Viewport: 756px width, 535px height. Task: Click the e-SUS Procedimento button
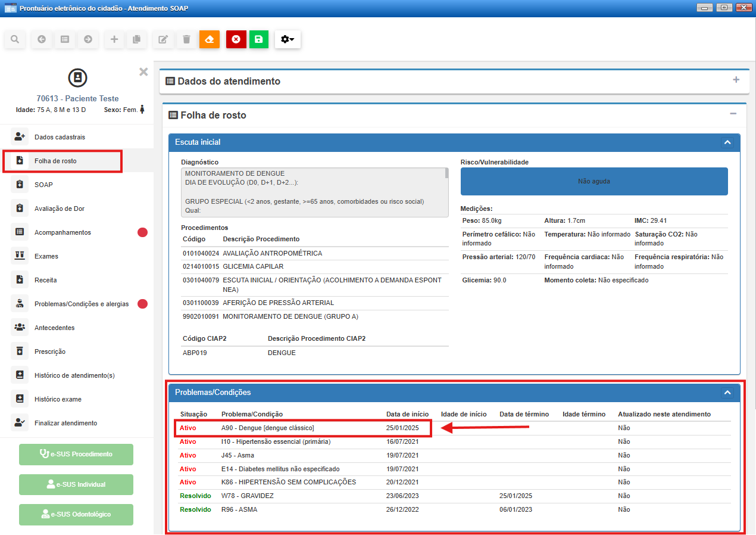pos(76,454)
